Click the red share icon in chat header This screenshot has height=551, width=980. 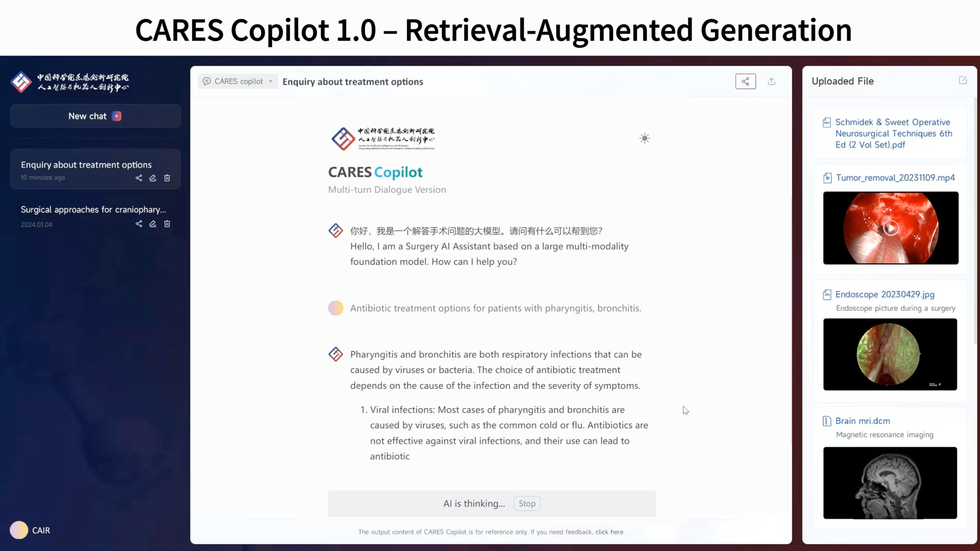click(745, 81)
